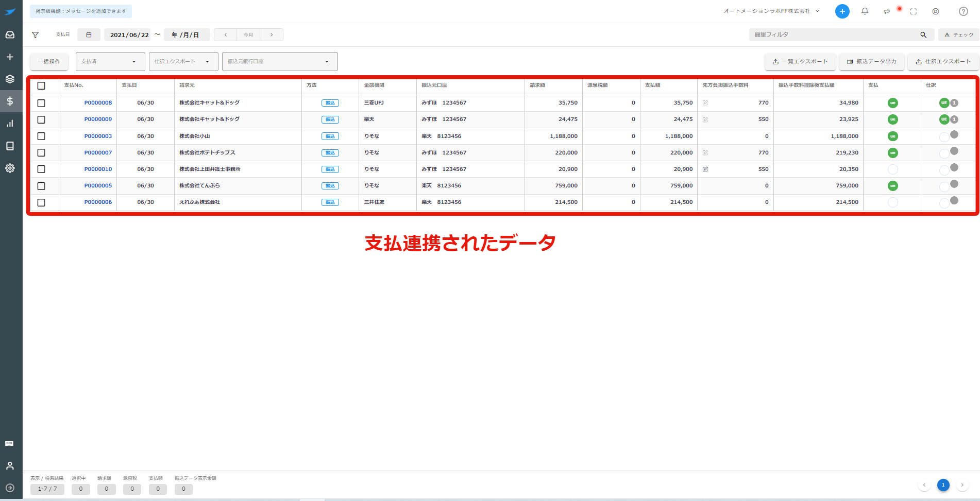Viewport: 980px width, 501px height.
Task: Open the calendar date picker icon
Action: click(x=89, y=35)
